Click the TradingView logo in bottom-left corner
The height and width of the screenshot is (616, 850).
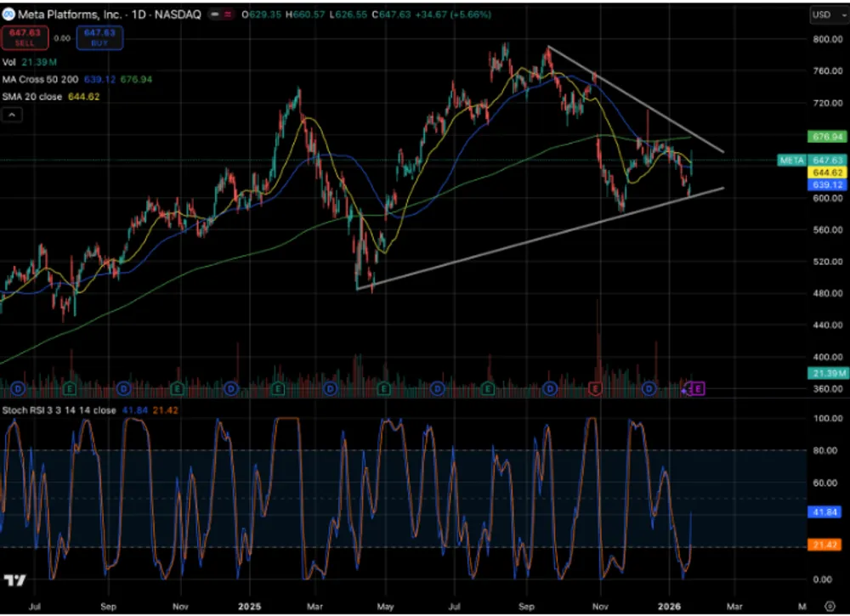tap(14, 581)
